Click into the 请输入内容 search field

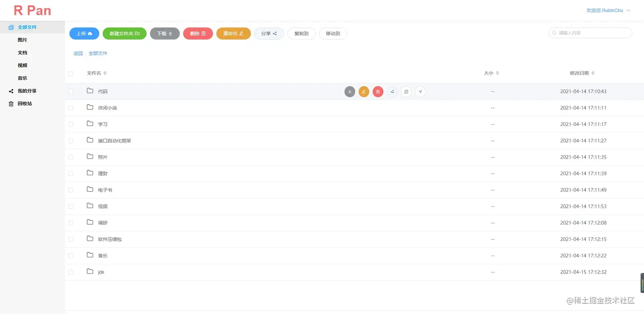pos(590,33)
